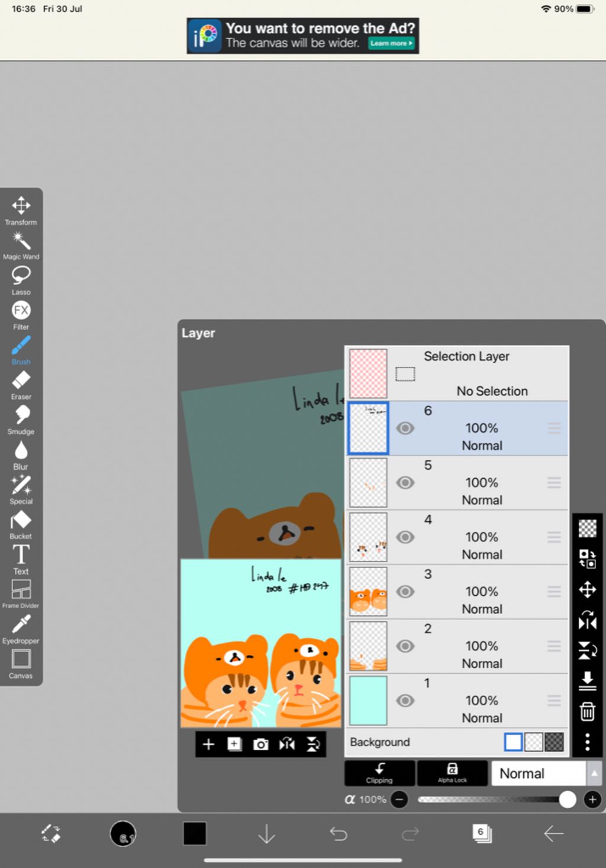
Task: Select the Text tool
Action: [21, 559]
